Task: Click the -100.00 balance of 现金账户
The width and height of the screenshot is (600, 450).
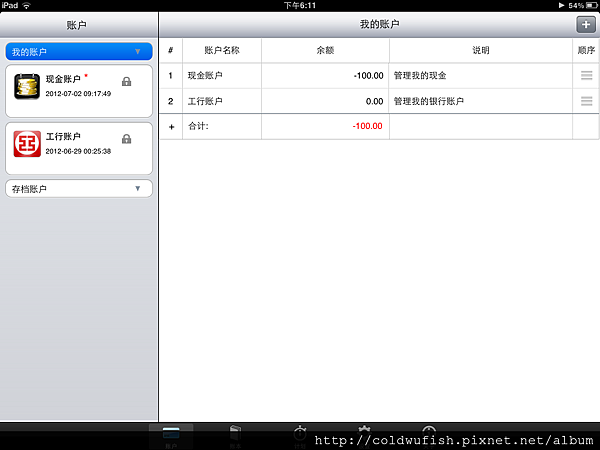Action: point(368,76)
